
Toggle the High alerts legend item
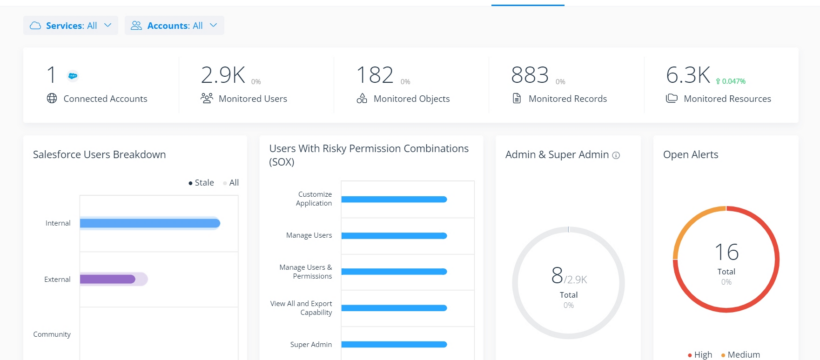point(700,355)
